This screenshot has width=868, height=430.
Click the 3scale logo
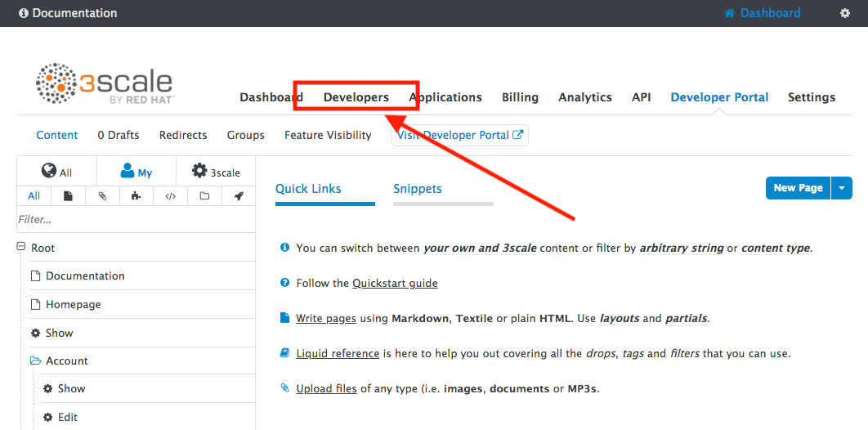[105, 84]
